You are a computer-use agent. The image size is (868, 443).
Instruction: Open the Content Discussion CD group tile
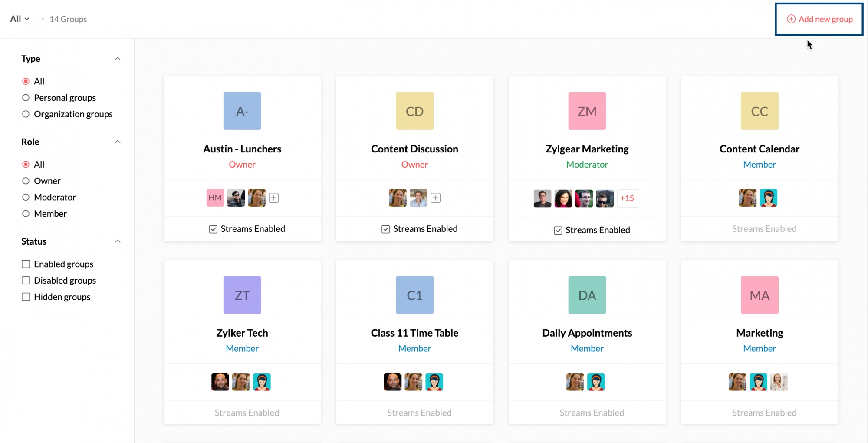pos(414,111)
